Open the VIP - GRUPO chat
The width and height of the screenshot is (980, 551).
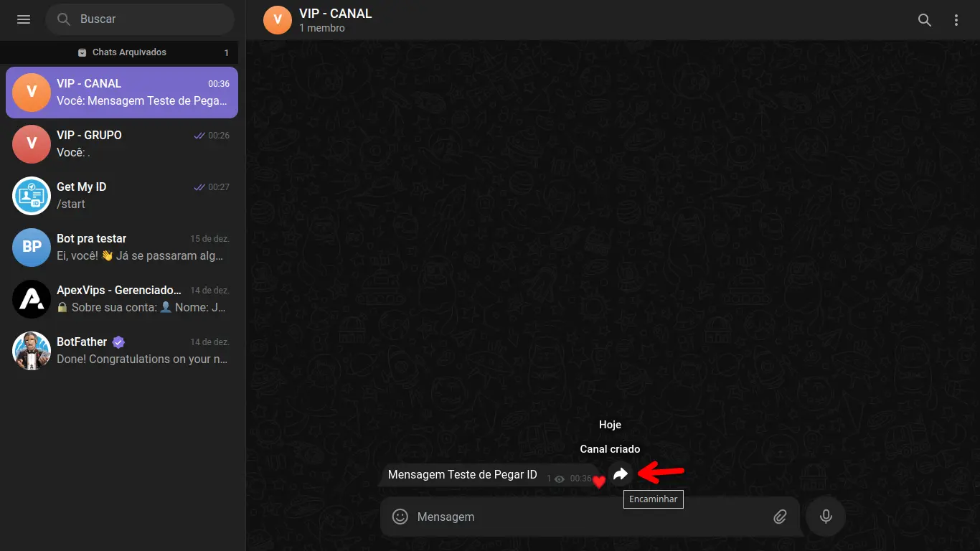point(122,143)
